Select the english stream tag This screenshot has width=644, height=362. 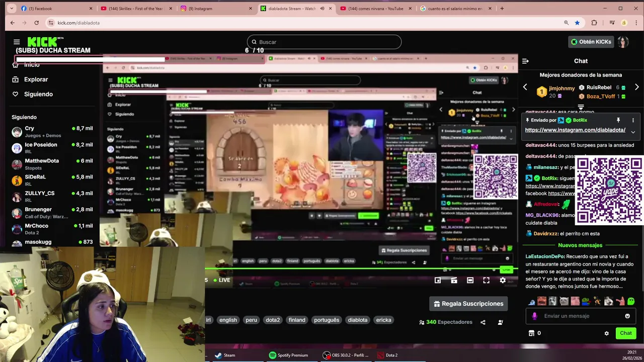pos(228,320)
